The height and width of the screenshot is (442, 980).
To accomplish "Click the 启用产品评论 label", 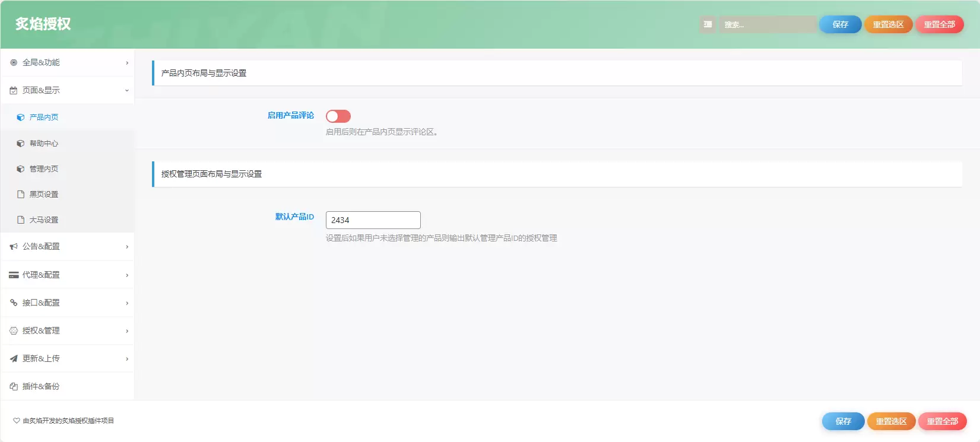I will click(290, 115).
